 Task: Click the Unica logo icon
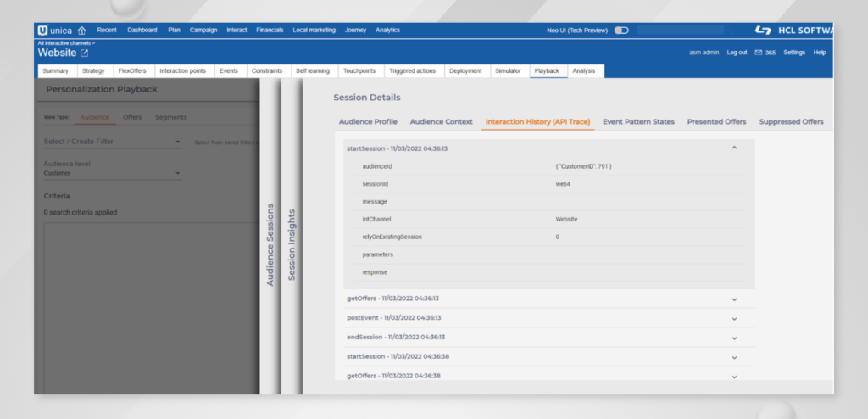click(42, 31)
